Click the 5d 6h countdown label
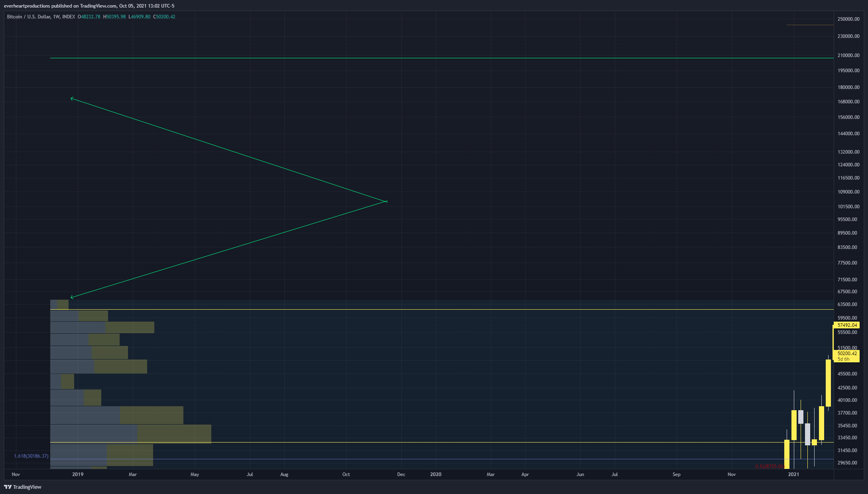Image resolution: width=868 pixels, height=494 pixels. 843,359
